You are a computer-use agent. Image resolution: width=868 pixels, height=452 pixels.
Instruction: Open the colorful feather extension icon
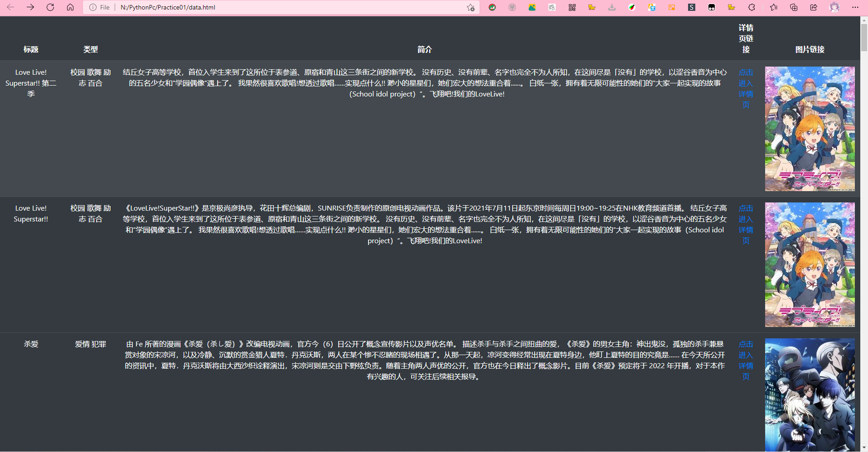point(632,7)
